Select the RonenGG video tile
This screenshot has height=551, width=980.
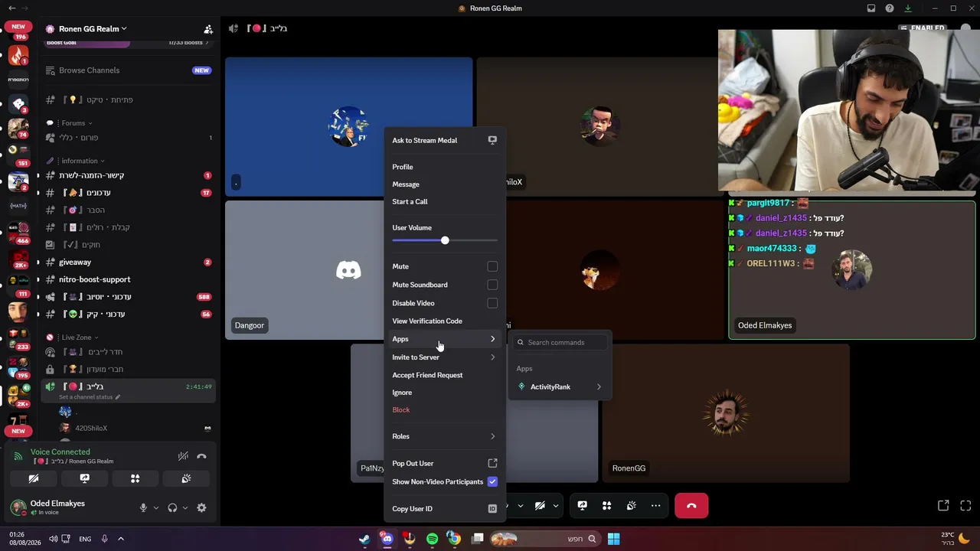(x=726, y=413)
